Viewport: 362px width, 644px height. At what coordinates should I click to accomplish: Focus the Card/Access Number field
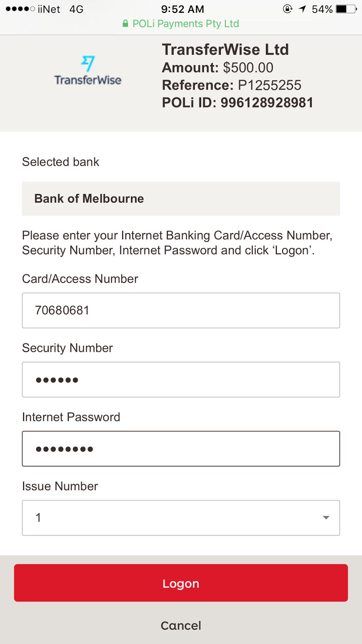pyautogui.click(x=181, y=310)
